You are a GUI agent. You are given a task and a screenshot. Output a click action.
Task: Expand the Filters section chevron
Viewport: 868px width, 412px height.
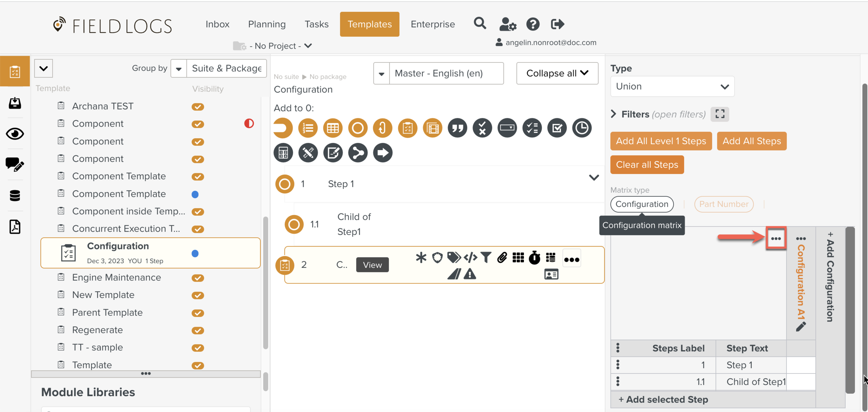[x=614, y=114]
